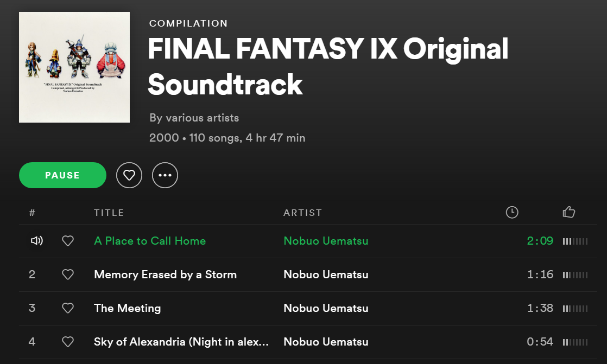
Task: Open Nobuo Uematsu link on track 2
Action: coord(326,274)
